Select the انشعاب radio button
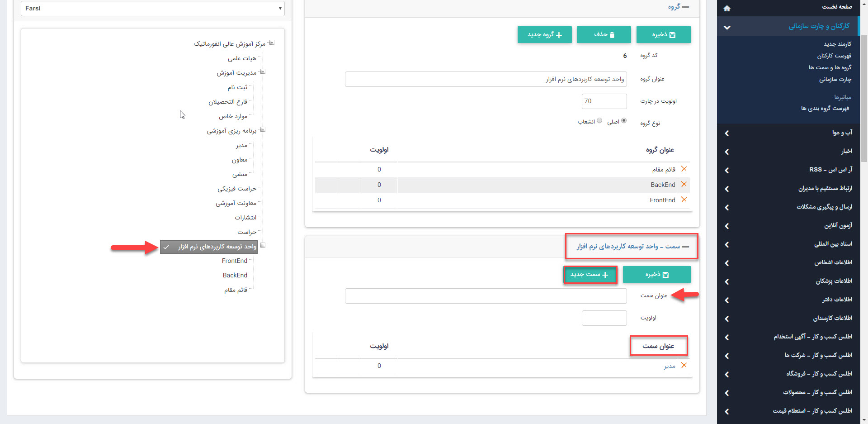This screenshot has height=424, width=868. [599, 120]
